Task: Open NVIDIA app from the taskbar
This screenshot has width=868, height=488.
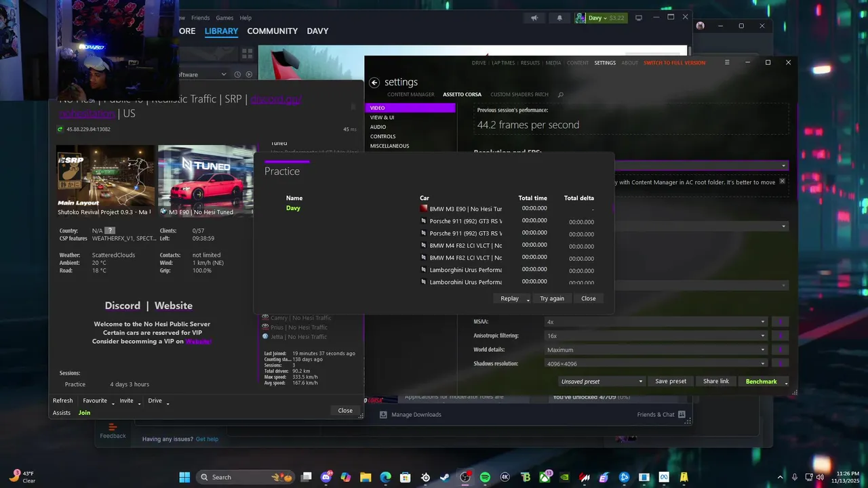Action: 564,477
